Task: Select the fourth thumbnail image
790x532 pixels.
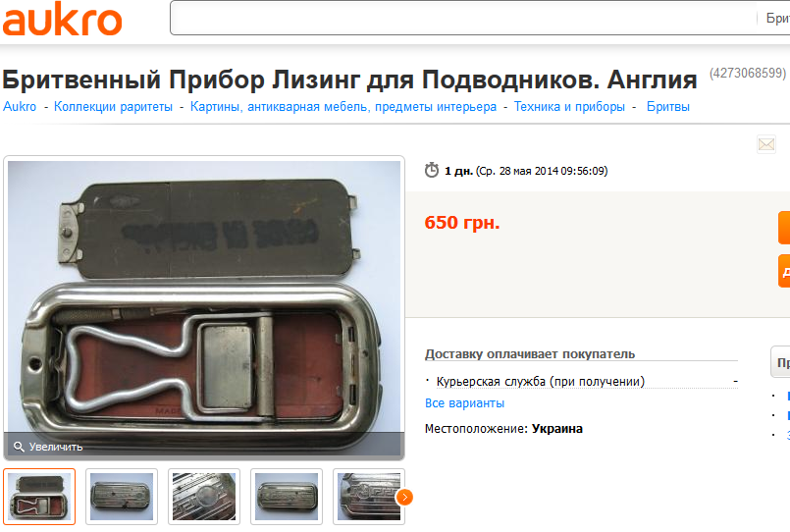Action: tap(287, 497)
